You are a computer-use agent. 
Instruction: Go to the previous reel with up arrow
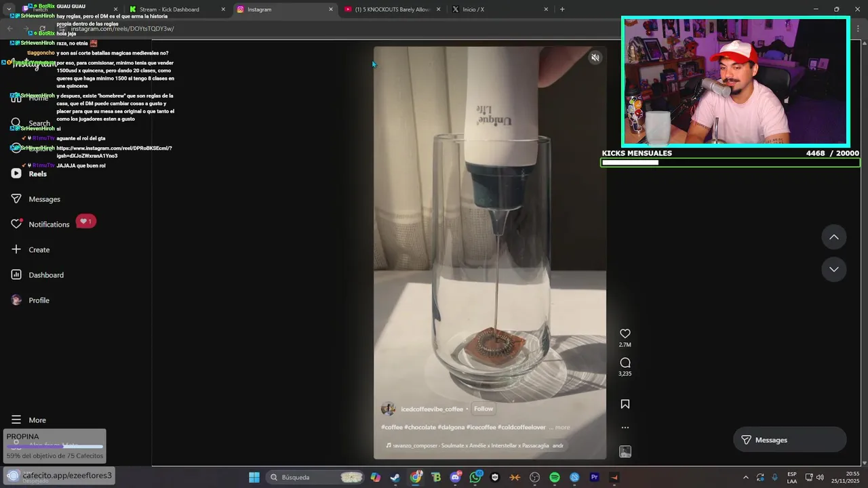pos(834,237)
